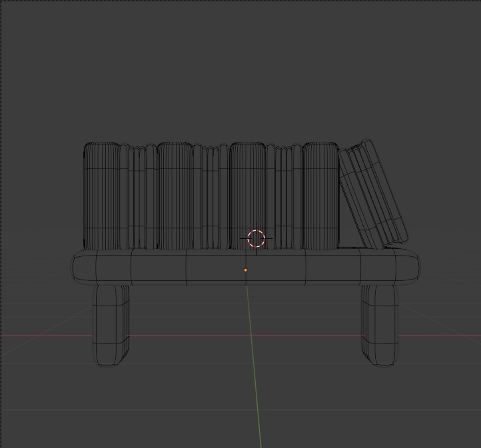Image resolution: width=481 pixels, height=448 pixels.
Task: Select the shelf's right leg wireframe
Action: click(380, 325)
